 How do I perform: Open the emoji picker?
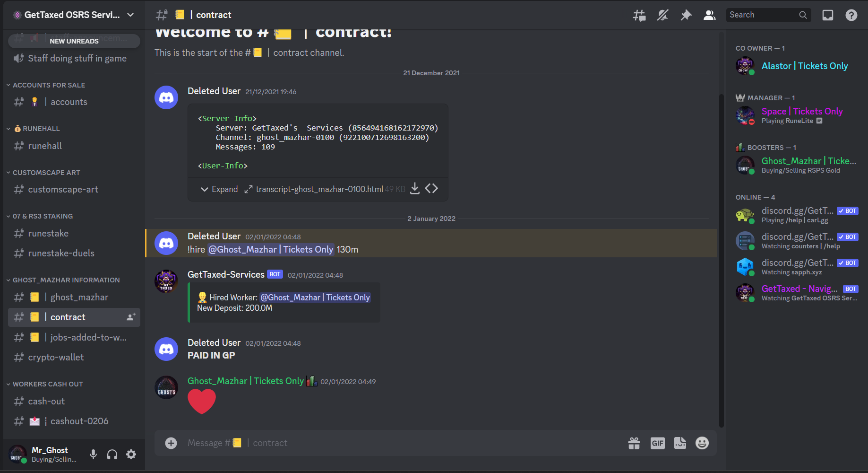702,443
